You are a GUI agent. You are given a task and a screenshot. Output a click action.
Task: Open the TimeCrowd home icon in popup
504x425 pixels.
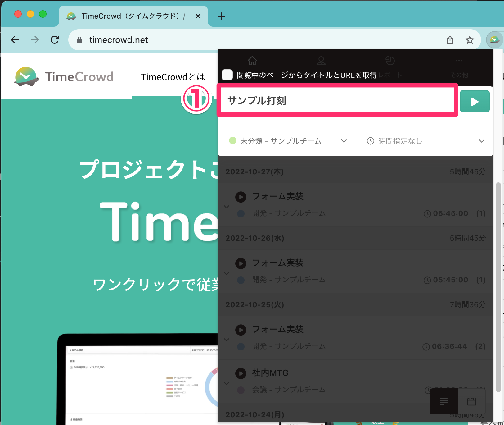point(252,61)
